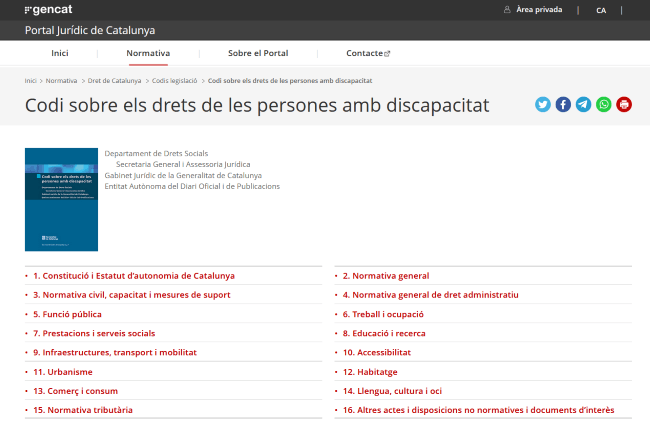Screen dimensions: 650x433
Task: Click Entitat Autònoma del Diari Oficial text
Action: (192, 186)
